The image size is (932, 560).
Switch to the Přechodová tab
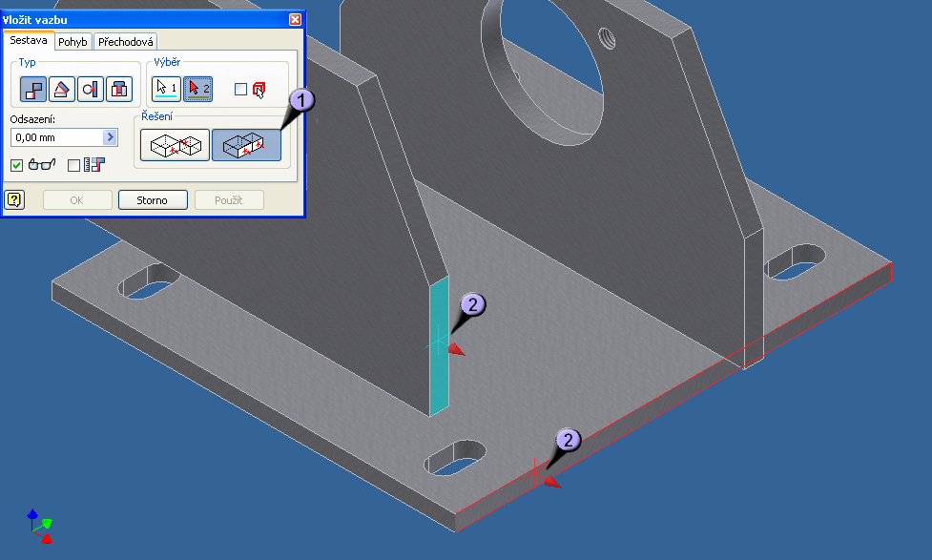click(127, 42)
